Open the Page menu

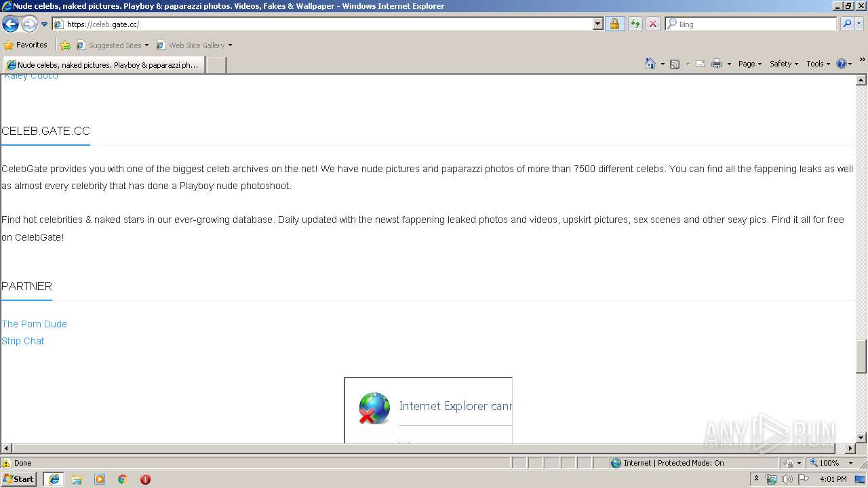(x=749, y=64)
